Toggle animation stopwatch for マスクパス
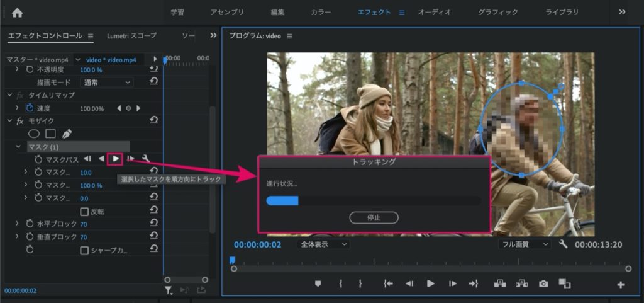 [38, 159]
